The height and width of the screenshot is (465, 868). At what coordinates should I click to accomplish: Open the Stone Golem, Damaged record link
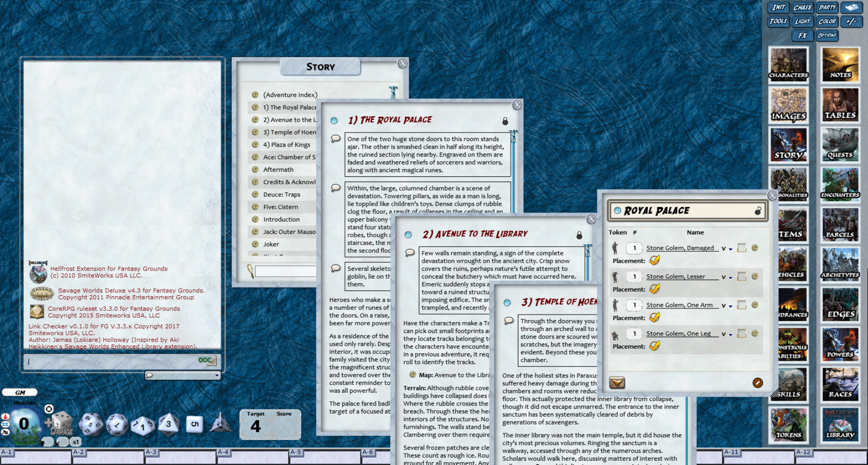click(680, 248)
